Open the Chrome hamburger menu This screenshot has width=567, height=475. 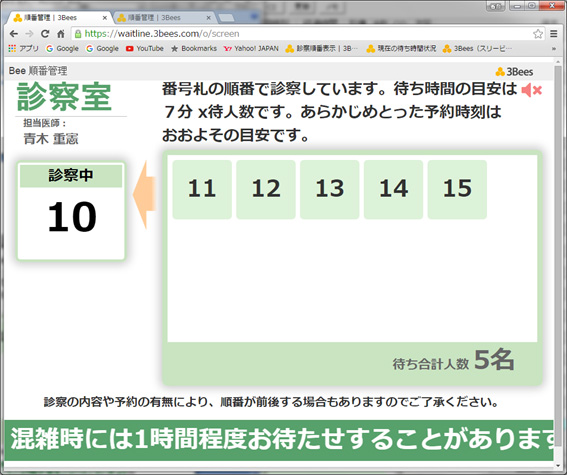(x=554, y=34)
